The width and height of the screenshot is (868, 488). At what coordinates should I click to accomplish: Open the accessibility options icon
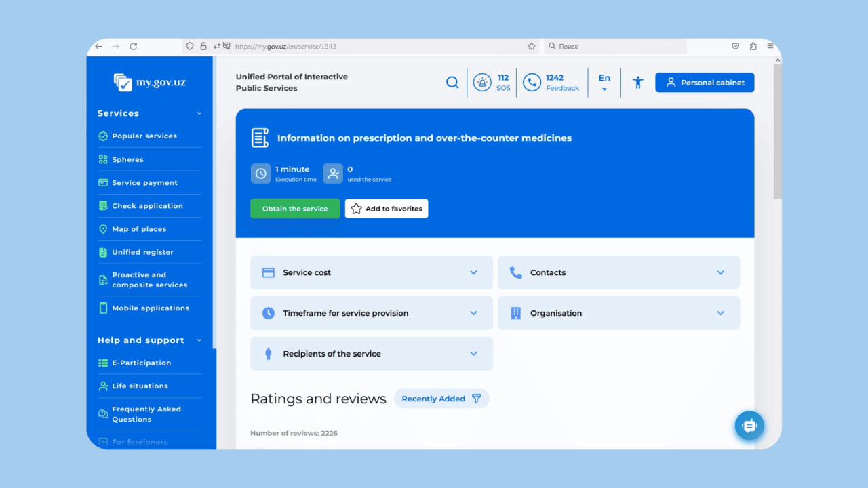point(637,83)
